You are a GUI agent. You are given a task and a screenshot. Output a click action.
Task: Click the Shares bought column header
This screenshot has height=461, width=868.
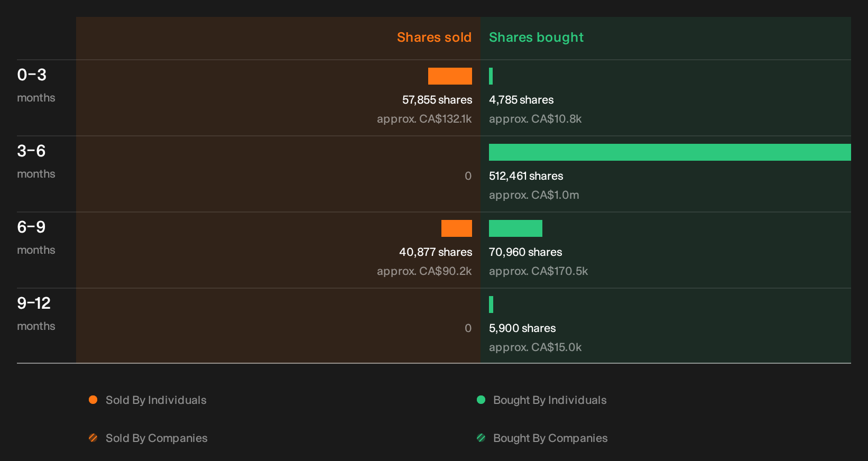click(536, 38)
